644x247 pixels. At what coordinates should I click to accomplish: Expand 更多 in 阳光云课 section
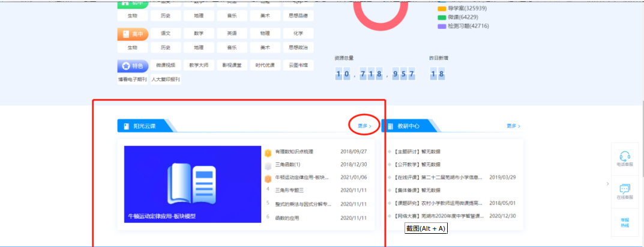[364, 126]
